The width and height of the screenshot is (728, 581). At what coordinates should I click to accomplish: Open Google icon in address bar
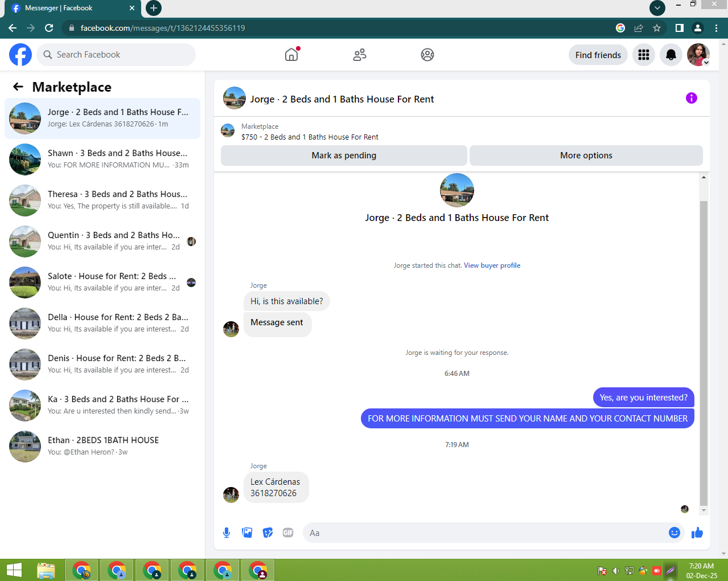pos(620,28)
